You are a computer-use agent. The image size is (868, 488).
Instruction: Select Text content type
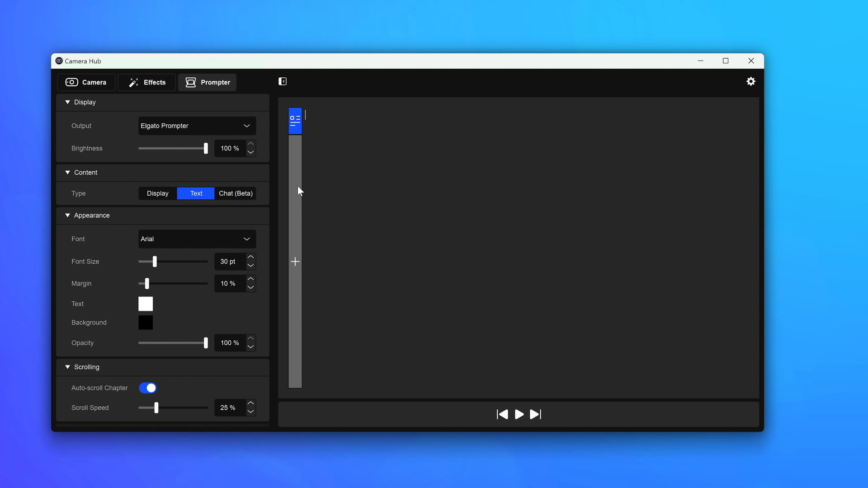[x=196, y=193]
